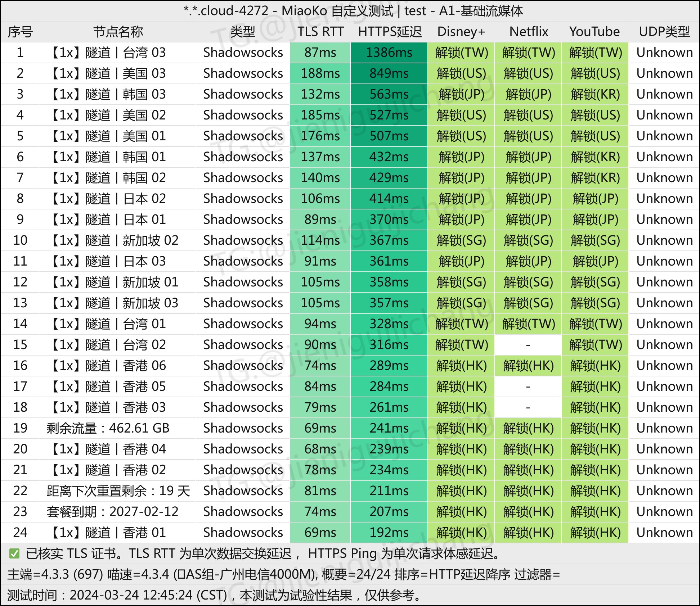The image size is (700, 606).
Task: Click the empty Netflix cell for 香港 05
Action: coord(528,386)
